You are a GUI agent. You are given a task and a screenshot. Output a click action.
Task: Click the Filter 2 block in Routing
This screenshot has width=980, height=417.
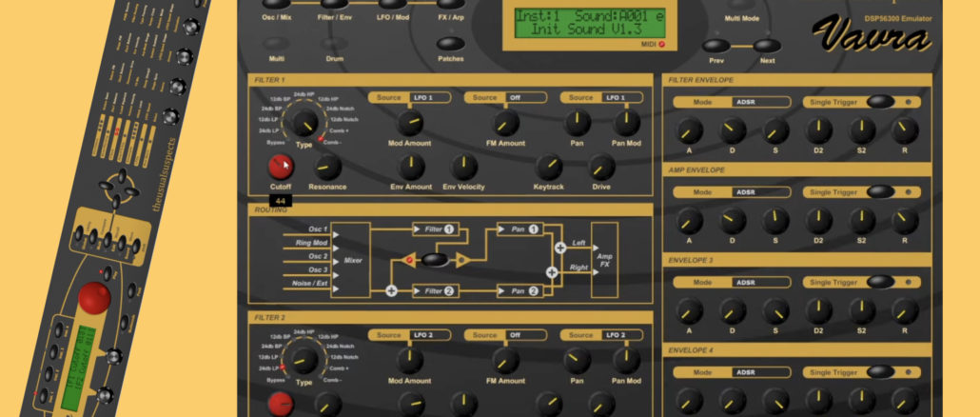click(x=436, y=290)
